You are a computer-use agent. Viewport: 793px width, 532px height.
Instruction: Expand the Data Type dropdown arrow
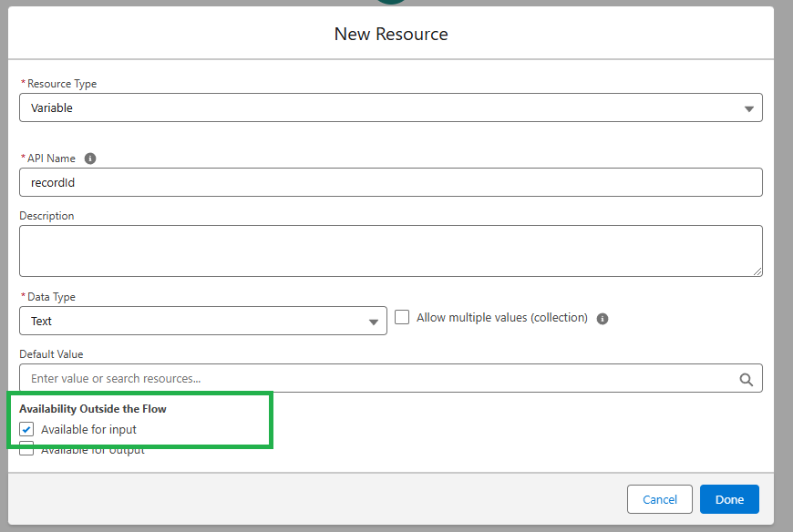tap(373, 322)
